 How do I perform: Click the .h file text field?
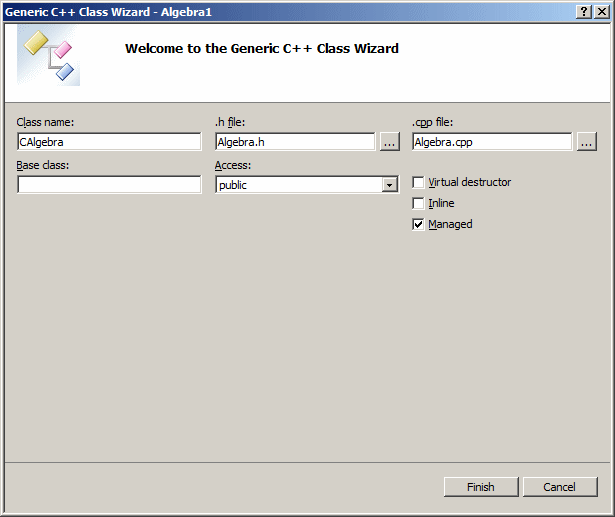pos(295,142)
